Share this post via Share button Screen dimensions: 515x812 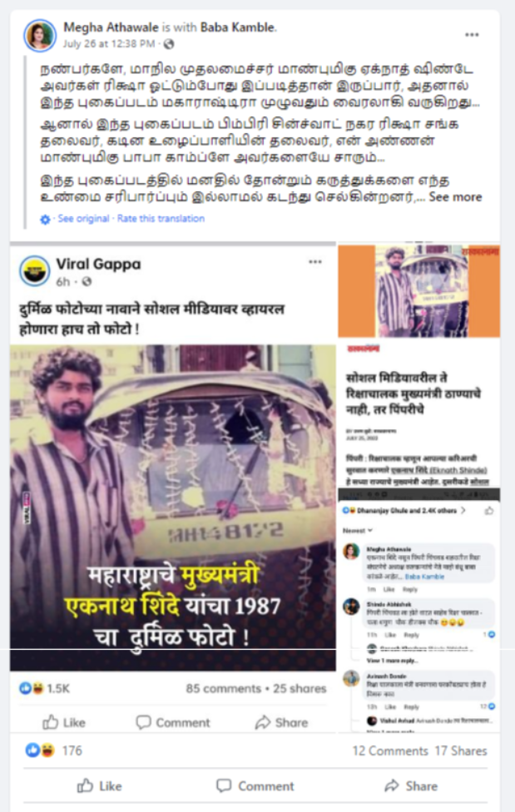click(411, 786)
